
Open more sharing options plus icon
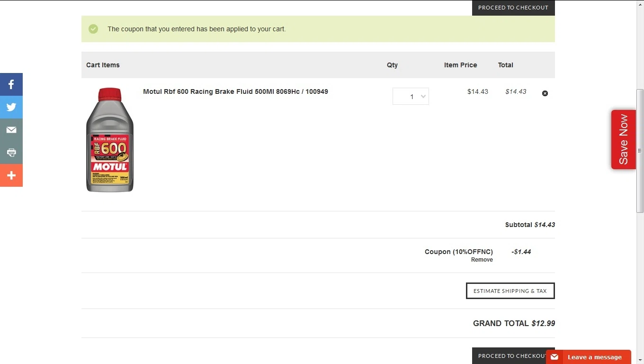click(x=11, y=175)
